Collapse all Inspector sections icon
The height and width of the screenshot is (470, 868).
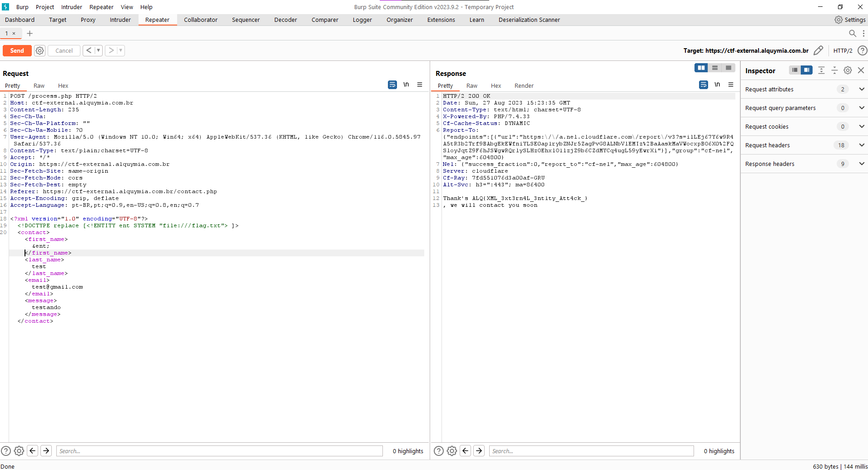(834, 70)
